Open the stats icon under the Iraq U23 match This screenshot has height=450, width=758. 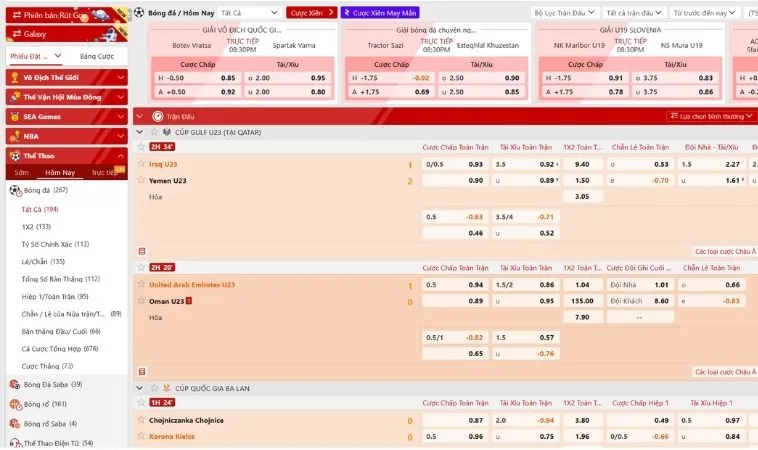(x=142, y=251)
